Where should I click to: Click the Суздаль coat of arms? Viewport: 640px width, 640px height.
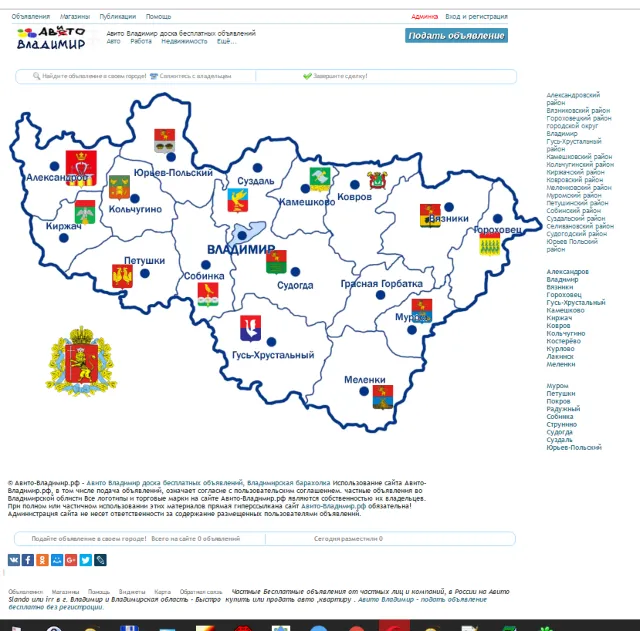[238, 200]
